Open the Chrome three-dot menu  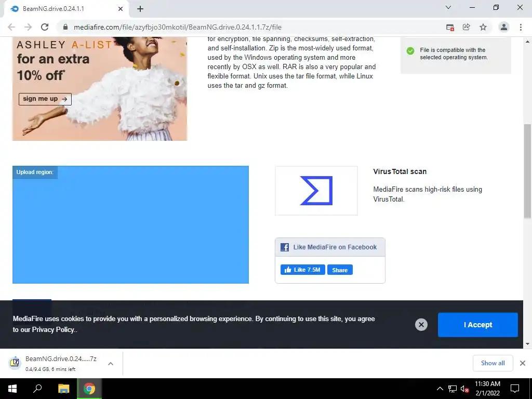coord(521,27)
